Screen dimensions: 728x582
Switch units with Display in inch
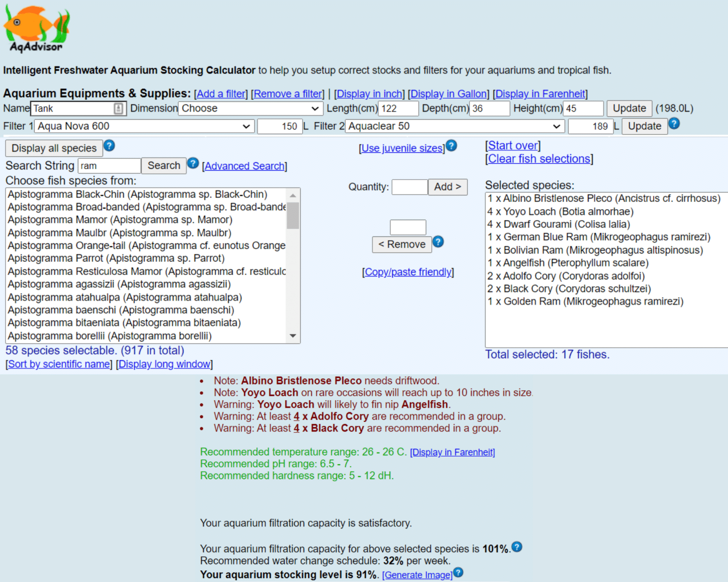point(369,94)
